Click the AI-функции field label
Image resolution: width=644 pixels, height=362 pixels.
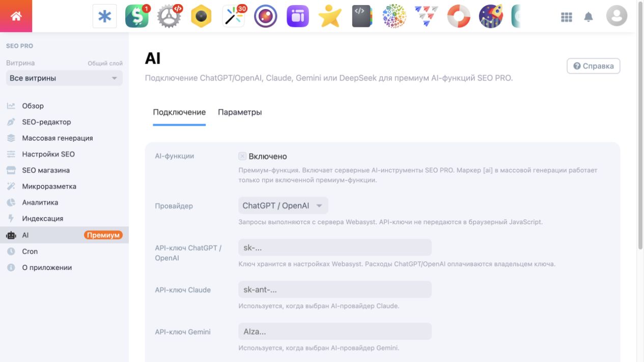174,156
